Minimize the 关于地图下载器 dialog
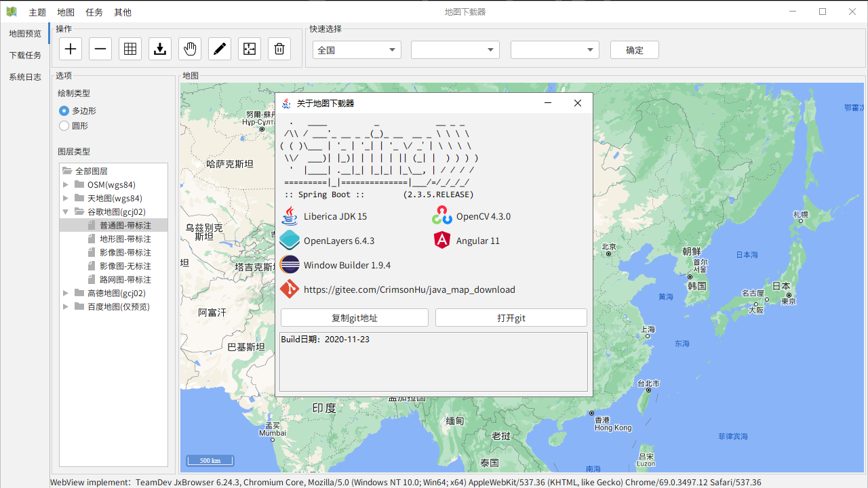Image resolution: width=868 pixels, height=488 pixels. tap(548, 103)
